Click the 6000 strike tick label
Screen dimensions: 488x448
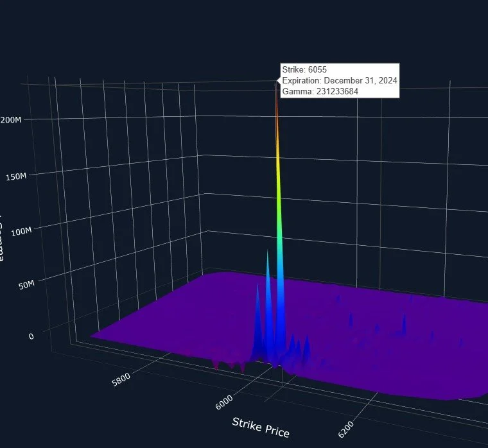pyautogui.click(x=224, y=402)
